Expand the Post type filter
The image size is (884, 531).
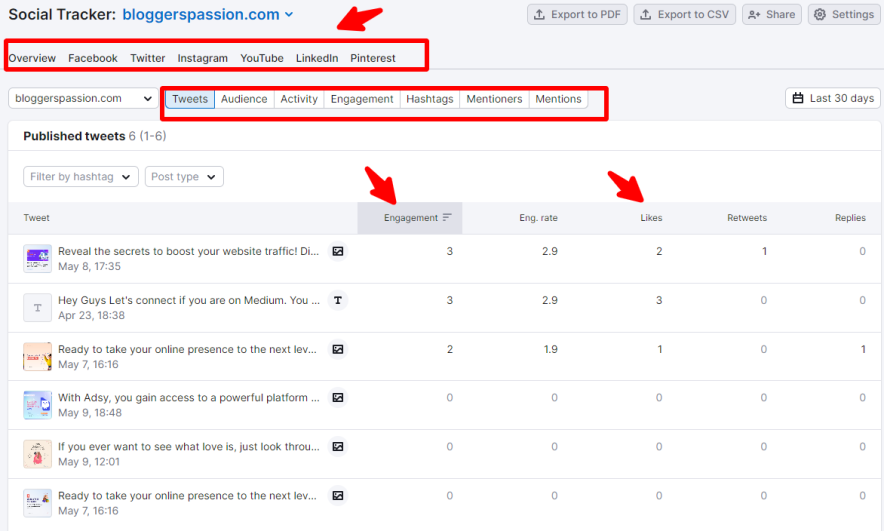point(184,177)
